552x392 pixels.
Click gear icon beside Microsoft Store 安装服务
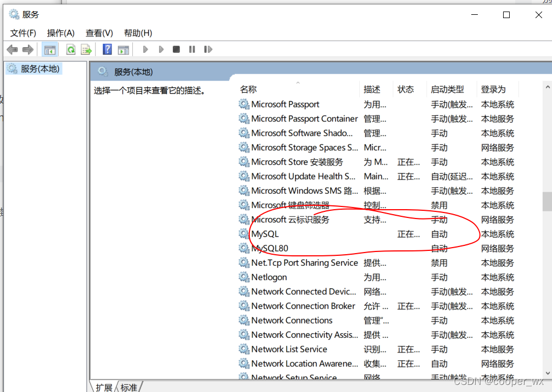[244, 162]
